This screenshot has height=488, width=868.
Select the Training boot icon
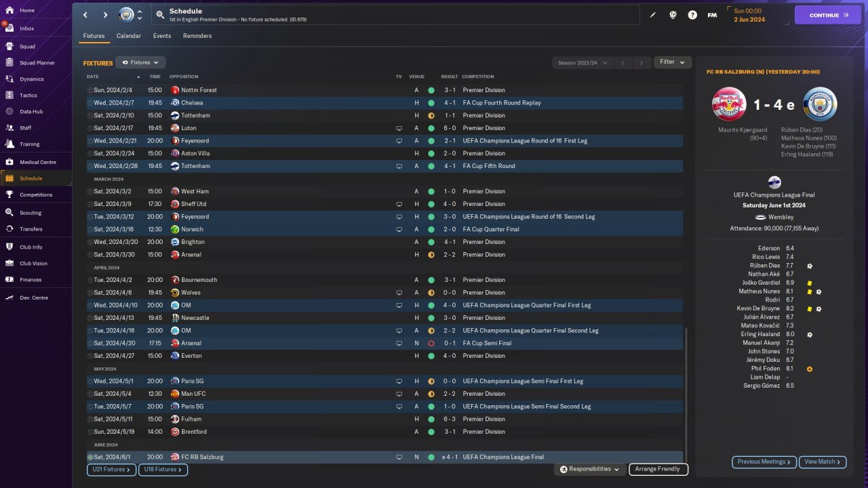coord(9,144)
